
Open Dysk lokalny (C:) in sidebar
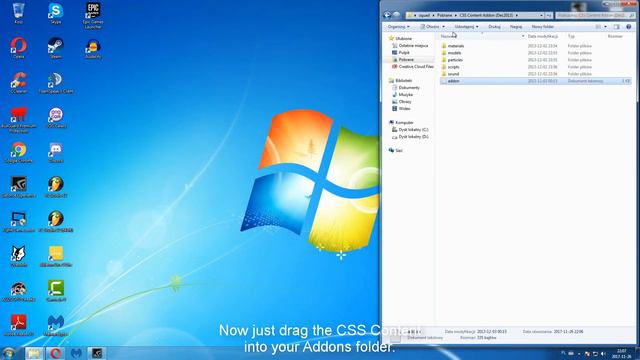click(x=413, y=129)
